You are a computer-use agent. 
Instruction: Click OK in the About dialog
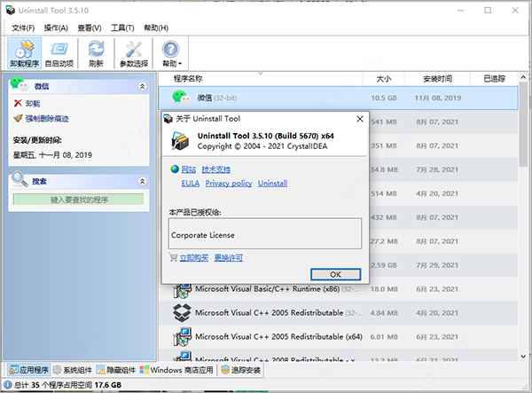[335, 274]
